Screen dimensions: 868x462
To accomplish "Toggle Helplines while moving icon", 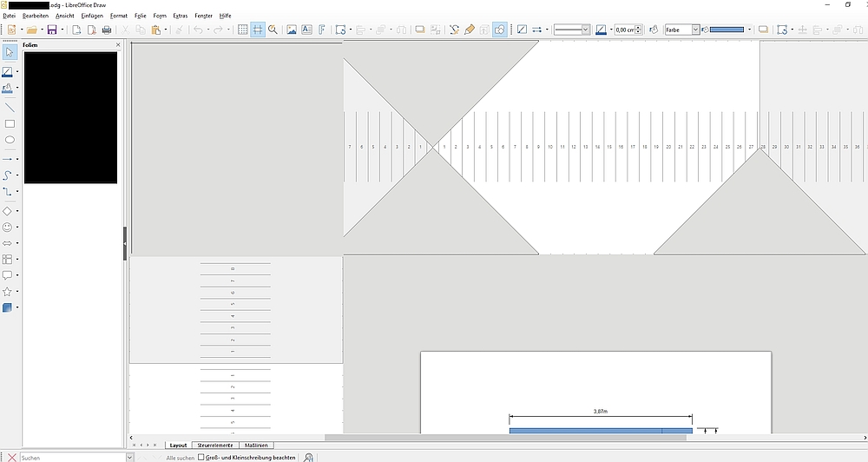I will pos(258,30).
